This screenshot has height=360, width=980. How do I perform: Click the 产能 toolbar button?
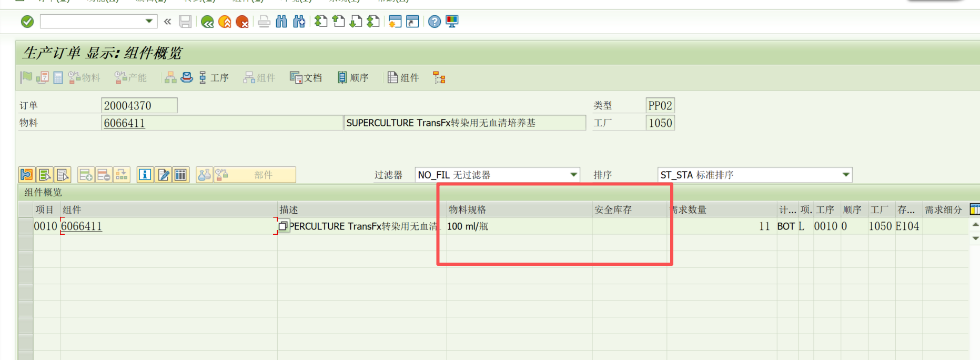point(130,78)
